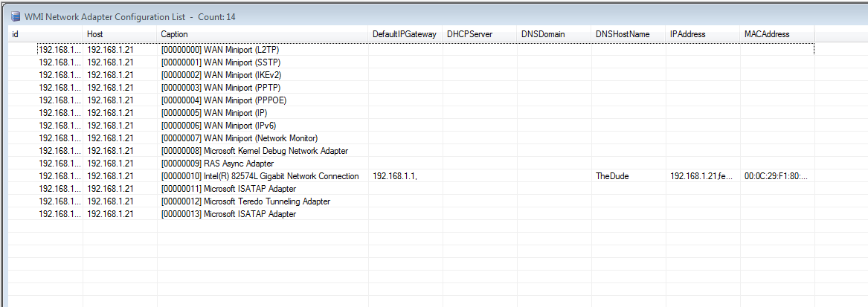
Task: Click the DNSDomain column header
Action: point(553,34)
